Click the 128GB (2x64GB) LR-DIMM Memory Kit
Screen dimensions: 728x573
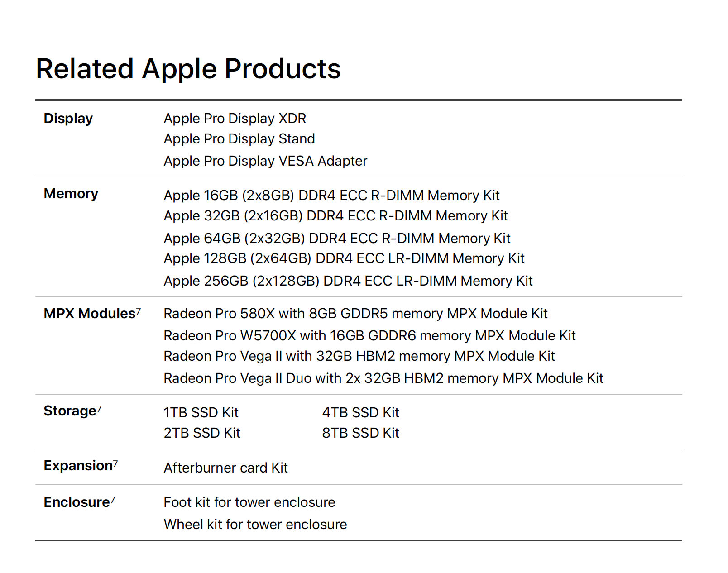(344, 258)
